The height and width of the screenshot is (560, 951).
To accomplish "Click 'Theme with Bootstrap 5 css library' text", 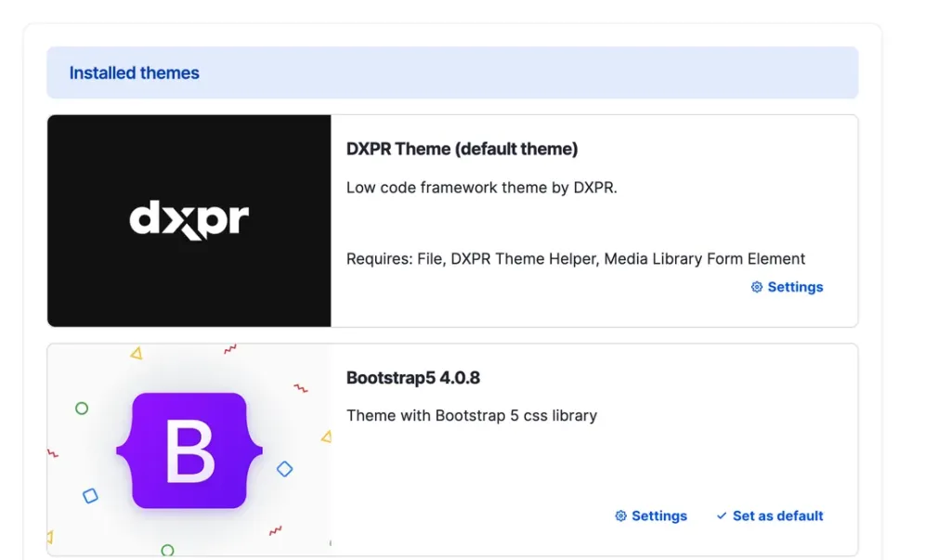I will (472, 416).
